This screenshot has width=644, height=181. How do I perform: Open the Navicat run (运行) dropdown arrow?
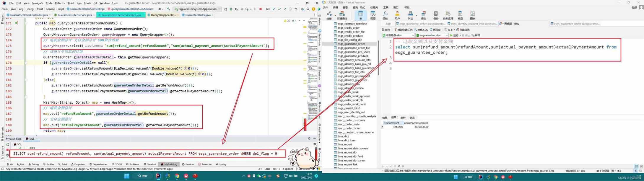[460, 35]
